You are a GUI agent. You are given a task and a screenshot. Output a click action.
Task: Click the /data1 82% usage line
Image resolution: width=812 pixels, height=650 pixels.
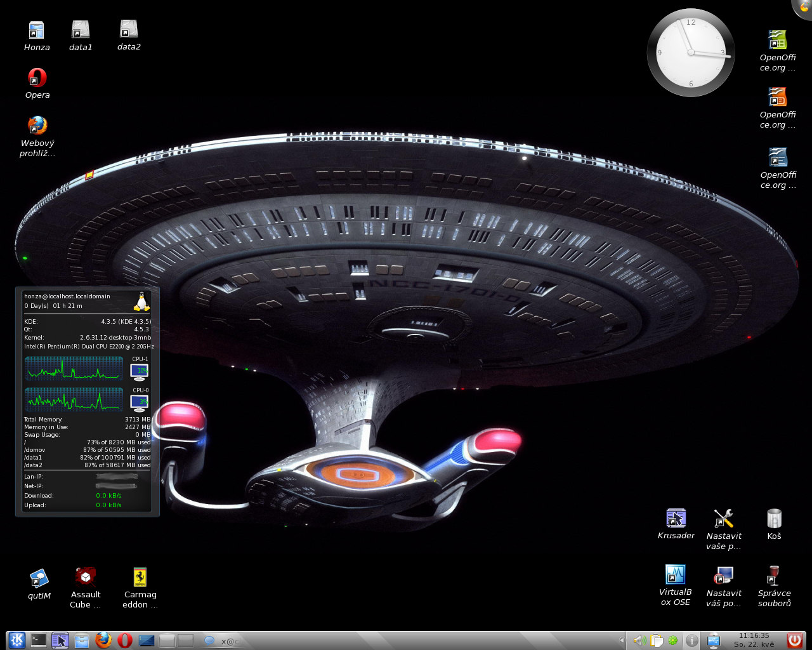point(88,458)
